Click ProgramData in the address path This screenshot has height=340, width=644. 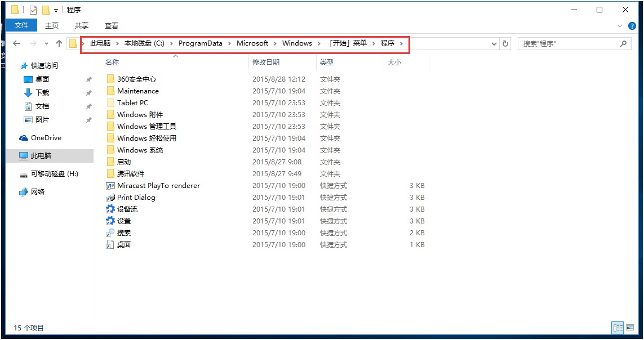(x=200, y=43)
